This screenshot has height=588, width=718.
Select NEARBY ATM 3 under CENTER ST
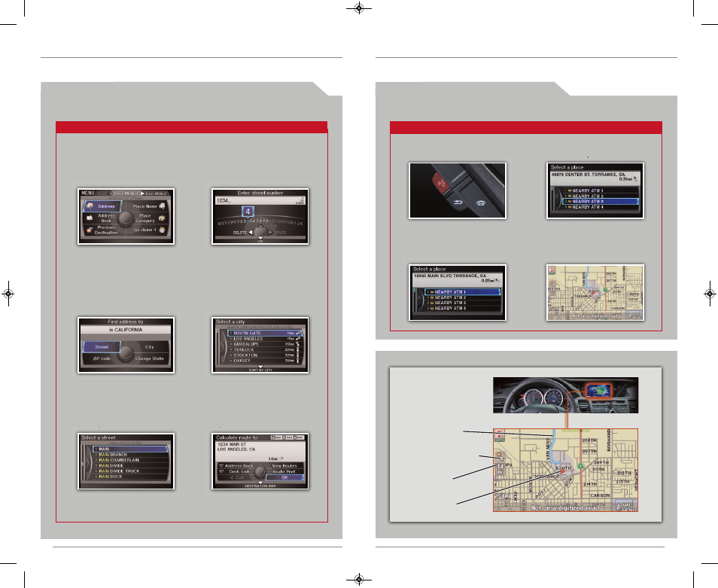[x=600, y=202]
